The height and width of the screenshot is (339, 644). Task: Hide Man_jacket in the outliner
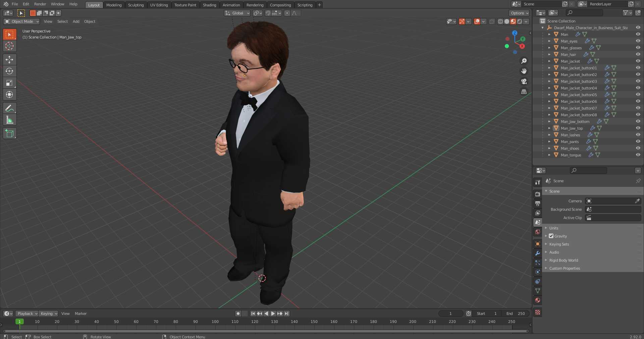point(638,61)
